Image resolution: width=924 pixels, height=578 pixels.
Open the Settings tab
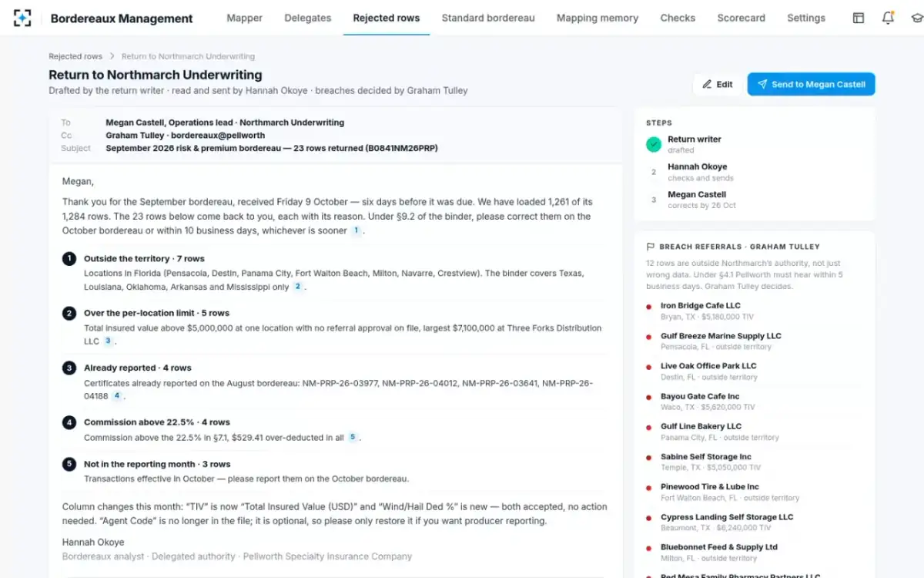click(806, 18)
